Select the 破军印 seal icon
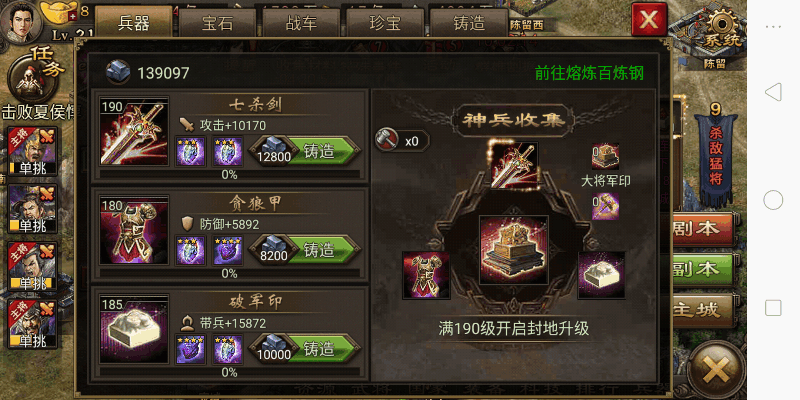 click(x=135, y=331)
